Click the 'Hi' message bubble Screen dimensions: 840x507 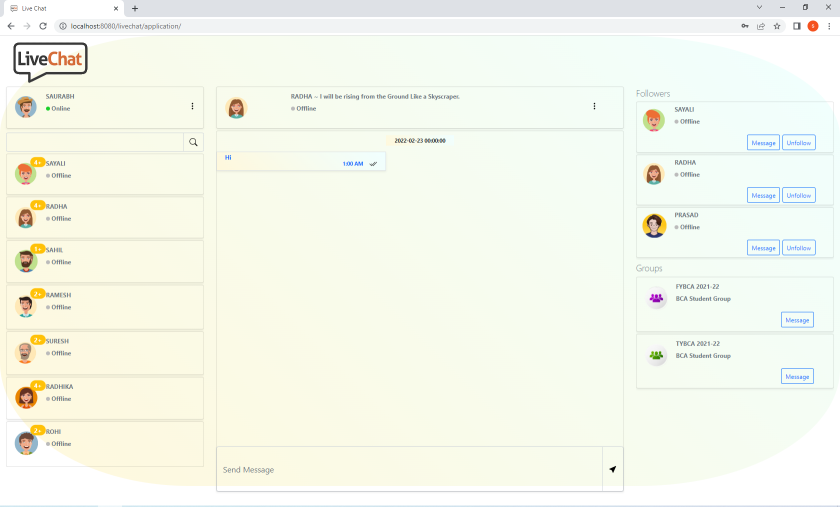(x=301, y=161)
